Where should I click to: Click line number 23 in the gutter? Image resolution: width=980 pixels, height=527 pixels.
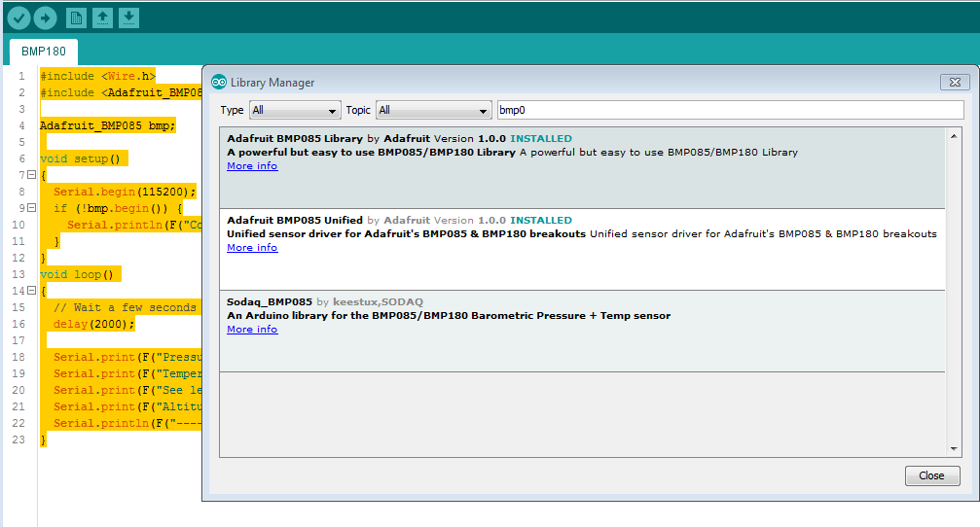pos(18,439)
